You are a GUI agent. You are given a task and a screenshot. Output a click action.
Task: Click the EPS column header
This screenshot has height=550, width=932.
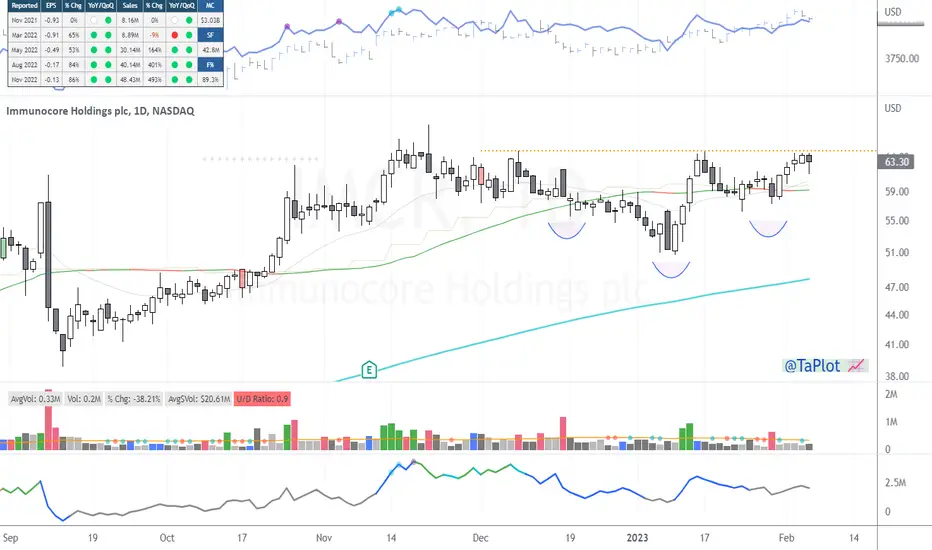coord(51,6)
